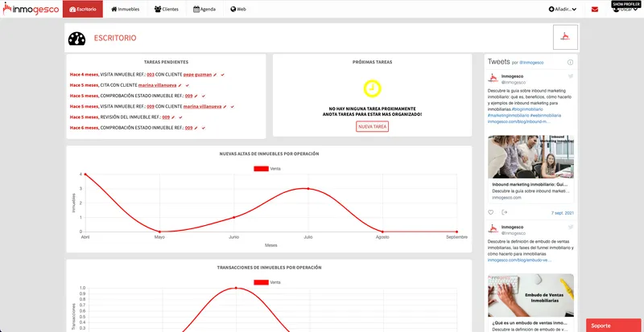The image size is (644, 332).
Task: Check off the Revisión del inmueble task
Action: pyautogui.click(x=180, y=117)
